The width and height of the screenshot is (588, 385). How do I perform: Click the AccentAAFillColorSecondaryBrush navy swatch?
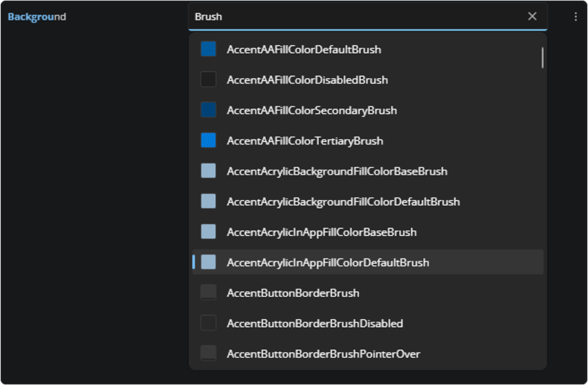pos(208,110)
